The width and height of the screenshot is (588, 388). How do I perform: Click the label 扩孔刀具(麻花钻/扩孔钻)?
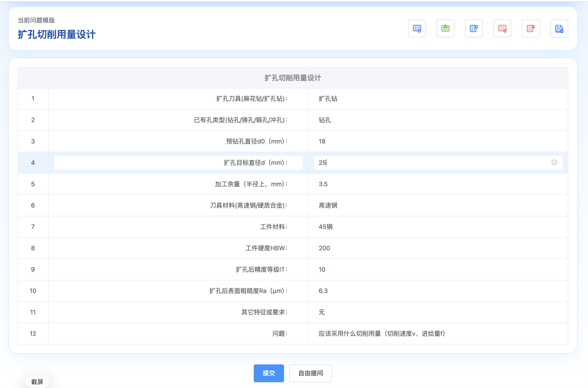pyautogui.click(x=252, y=99)
